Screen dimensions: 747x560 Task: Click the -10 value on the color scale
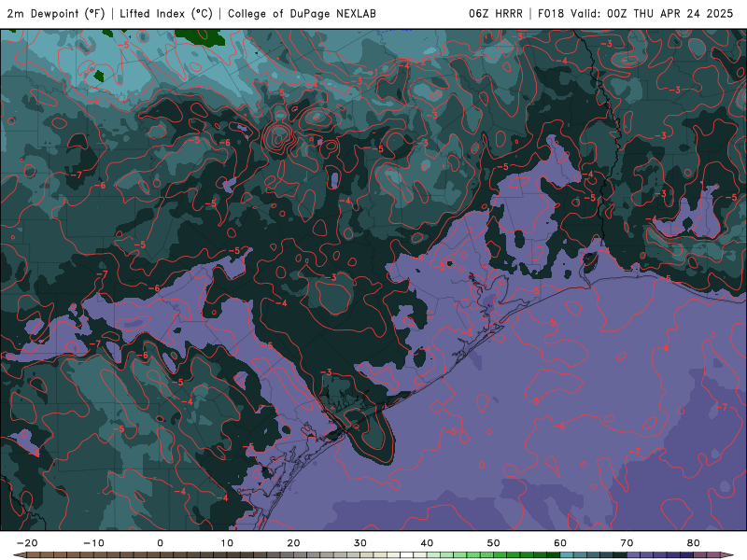pos(93,543)
